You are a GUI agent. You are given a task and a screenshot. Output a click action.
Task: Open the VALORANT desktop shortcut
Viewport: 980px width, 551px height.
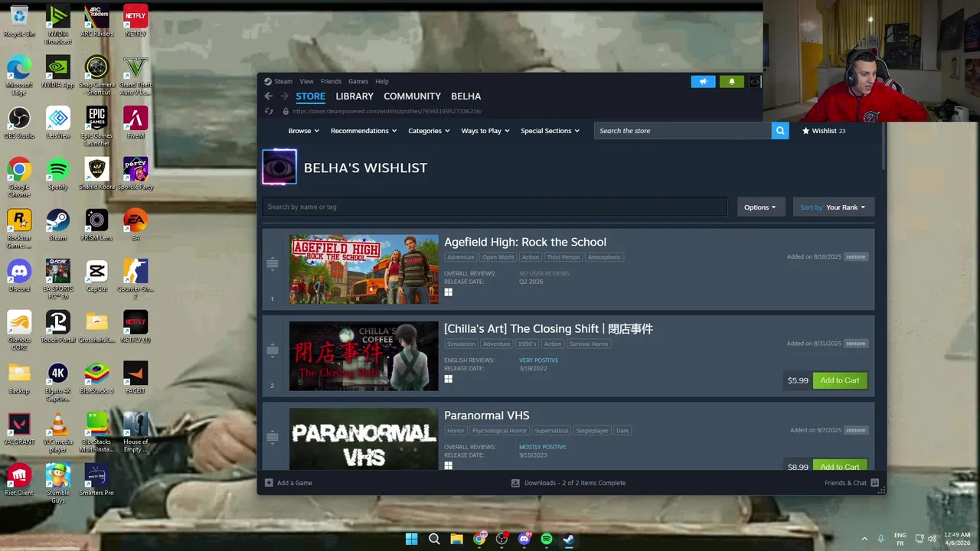19,429
